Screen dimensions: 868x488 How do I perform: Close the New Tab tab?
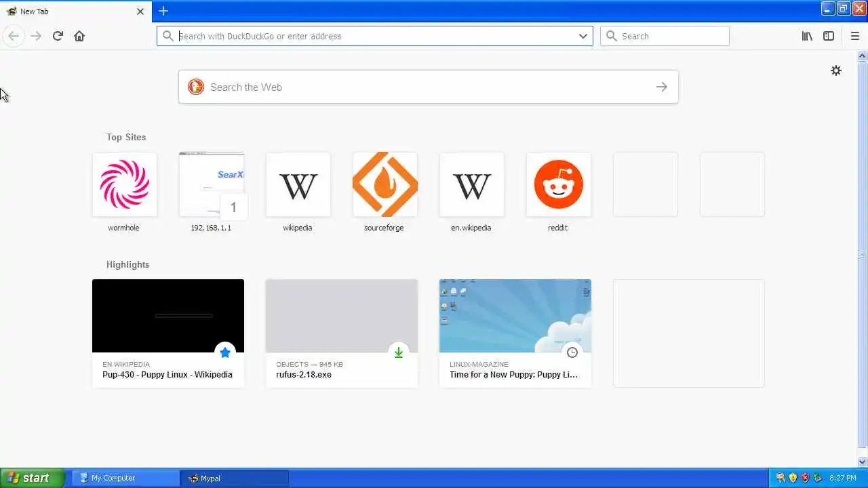coord(140,12)
